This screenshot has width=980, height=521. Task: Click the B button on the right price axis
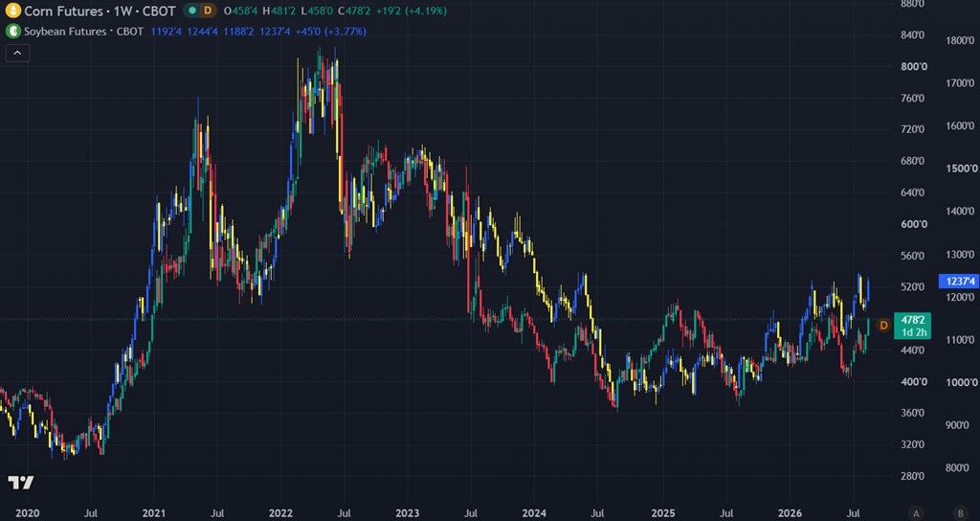[x=961, y=513]
